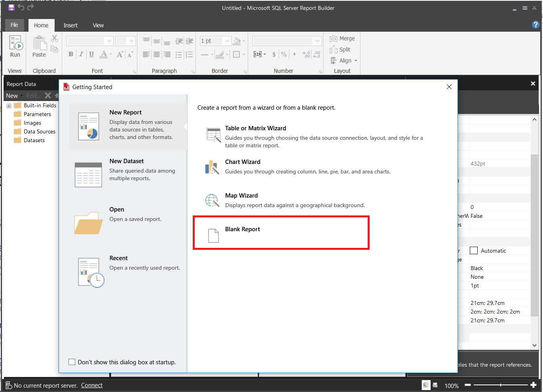Open the File menu

tap(15, 25)
